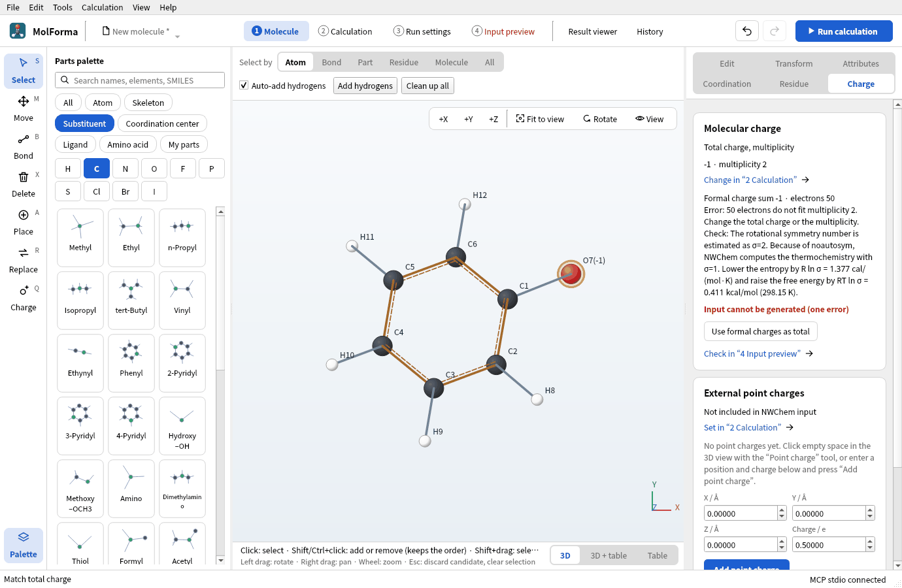Activate the Select tool in sidebar
This screenshot has height=588, width=902.
(x=24, y=71)
